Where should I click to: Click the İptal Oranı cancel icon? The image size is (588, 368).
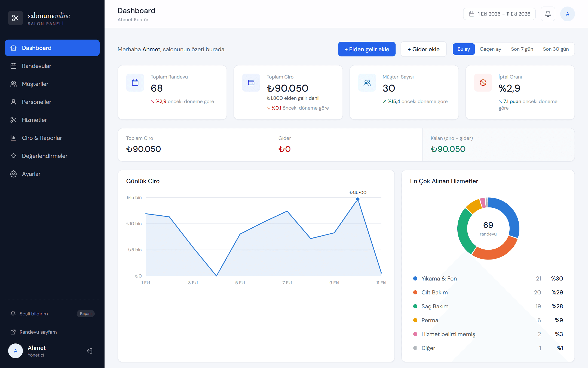click(x=483, y=83)
